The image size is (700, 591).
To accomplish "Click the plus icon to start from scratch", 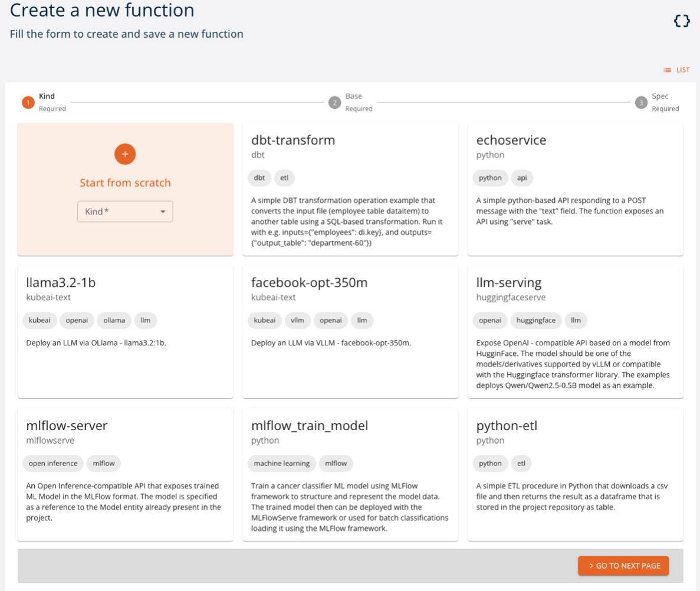I will pos(125,154).
